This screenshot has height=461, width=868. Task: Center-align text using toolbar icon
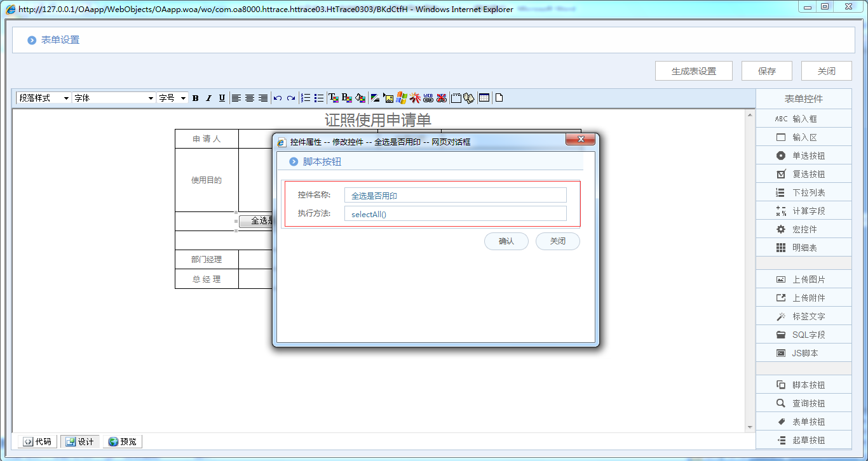click(x=250, y=98)
